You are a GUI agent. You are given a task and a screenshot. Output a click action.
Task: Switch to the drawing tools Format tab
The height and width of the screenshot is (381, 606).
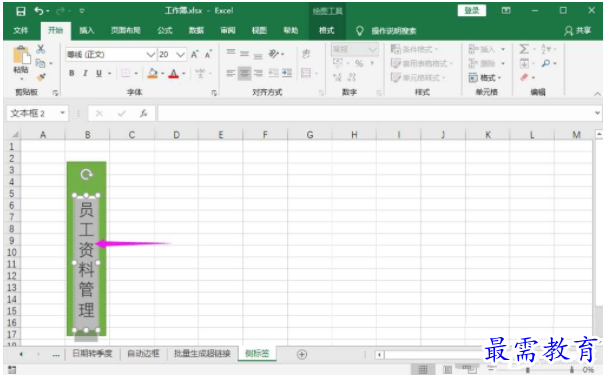pos(326,31)
